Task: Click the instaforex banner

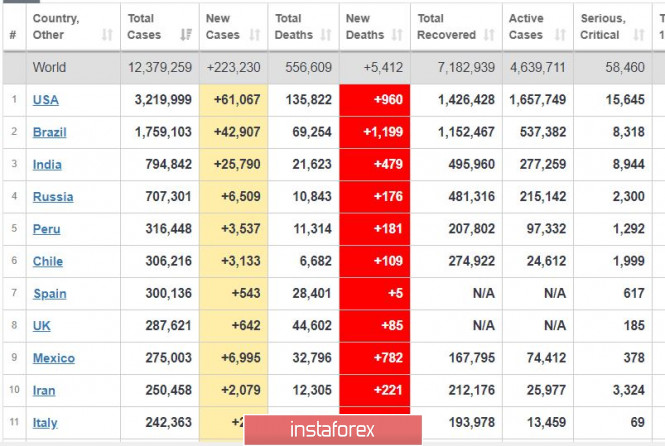Action: (333, 430)
